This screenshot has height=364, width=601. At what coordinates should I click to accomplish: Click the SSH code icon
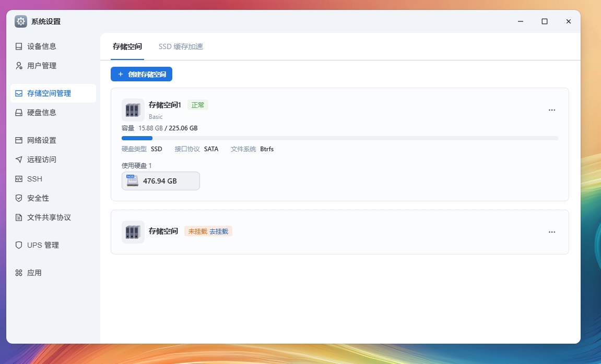[19, 179]
